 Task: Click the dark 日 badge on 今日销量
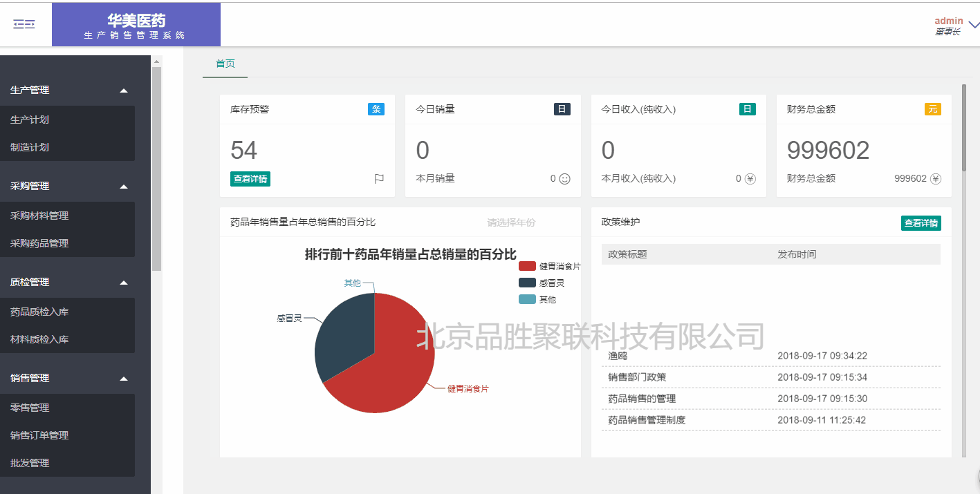[562, 109]
